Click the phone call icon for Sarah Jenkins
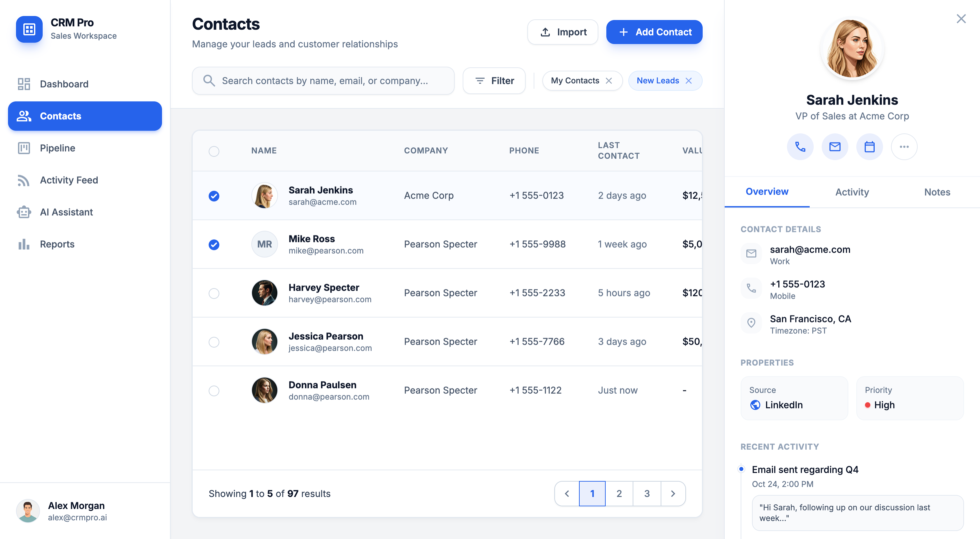The image size is (980, 539). (x=800, y=147)
